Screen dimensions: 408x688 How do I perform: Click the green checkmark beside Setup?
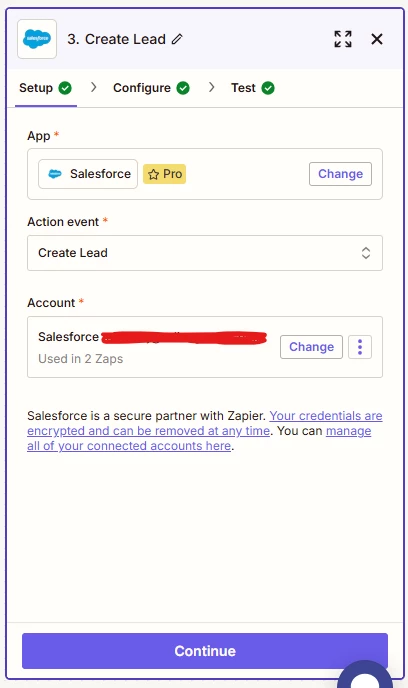pyautogui.click(x=65, y=88)
